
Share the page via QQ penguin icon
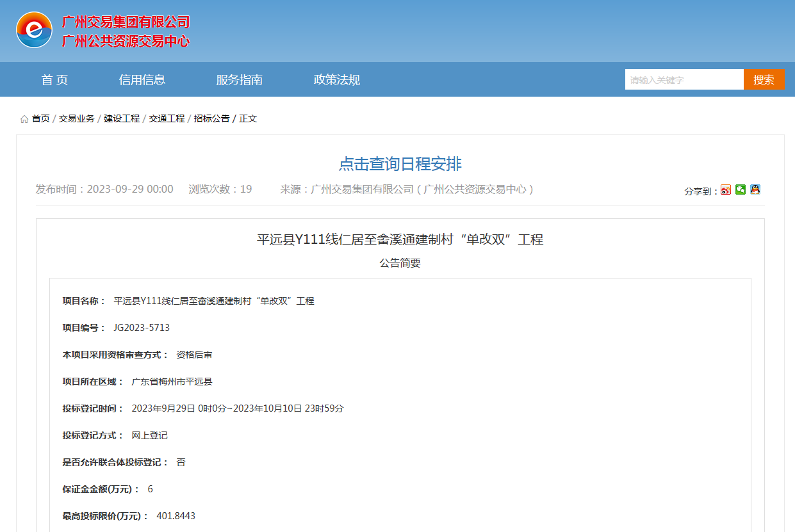pyautogui.click(x=755, y=189)
